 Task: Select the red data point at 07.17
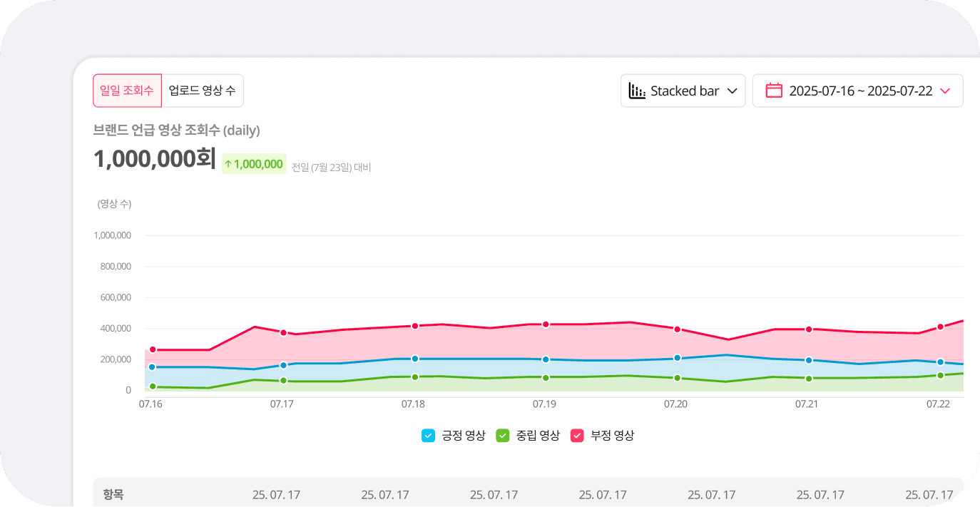283,333
